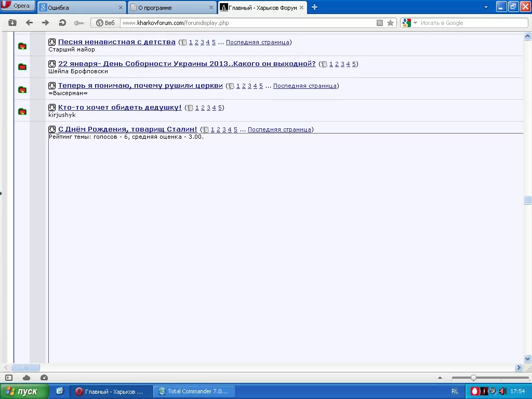Click the RSS feed icon in address bar
Image resolution: width=532 pixels, height=399 pixels.
(x=380, y=23)
